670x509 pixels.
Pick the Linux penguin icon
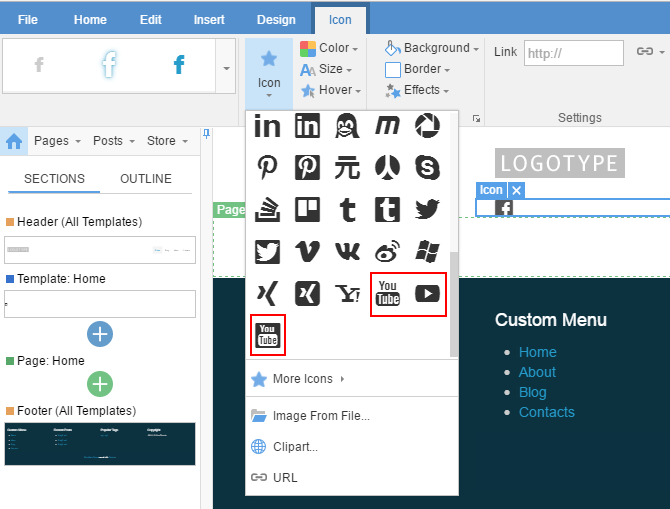[347, 125]
